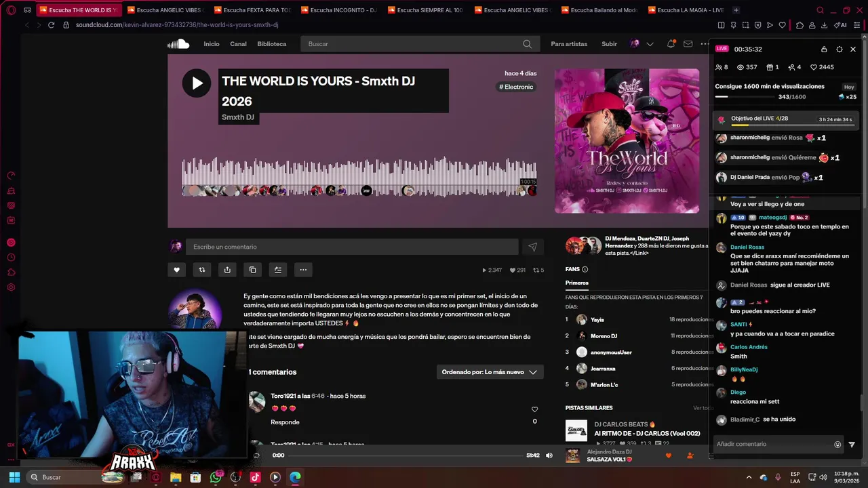Copy the track link
868x488 pixels.
[252, 270]
